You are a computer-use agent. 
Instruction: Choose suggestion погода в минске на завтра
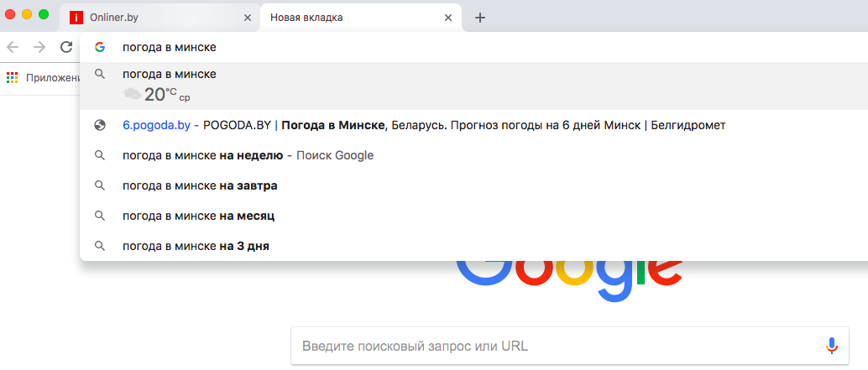pos(473,185)
